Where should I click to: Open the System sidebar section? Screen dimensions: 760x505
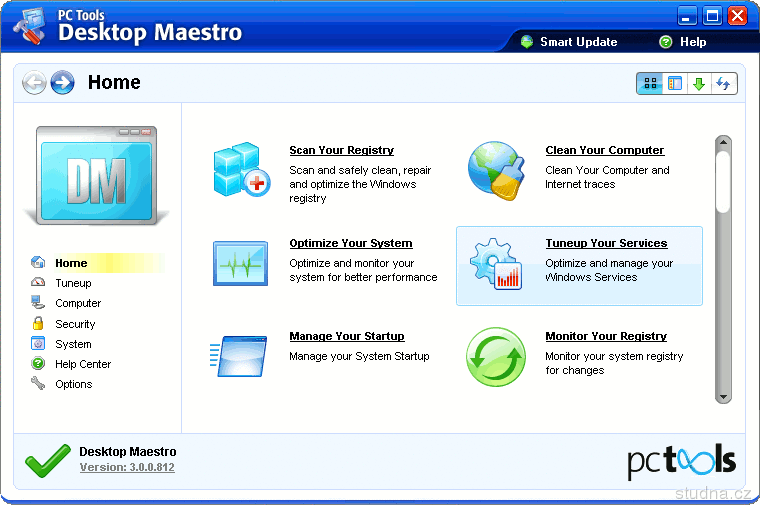click(73, 344)
